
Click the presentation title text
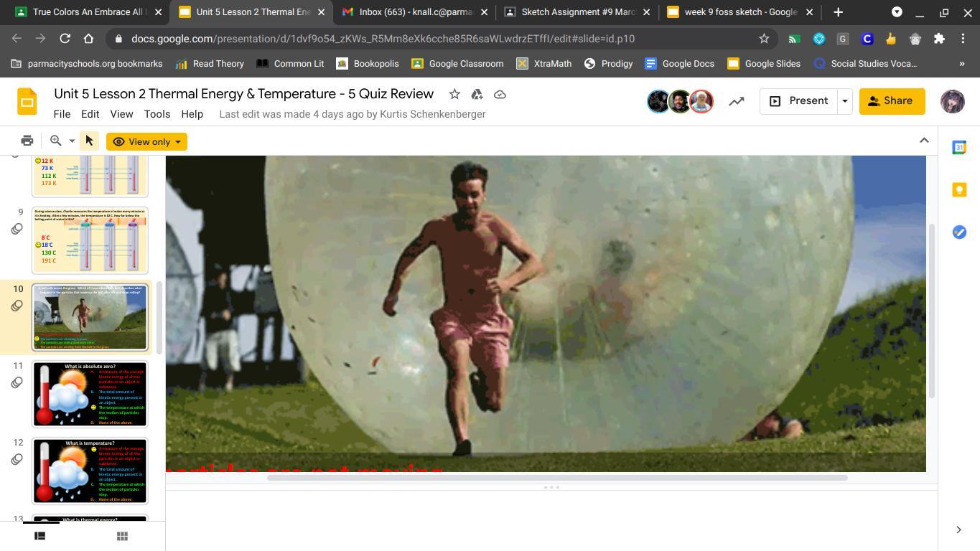[x=243, y=94]
